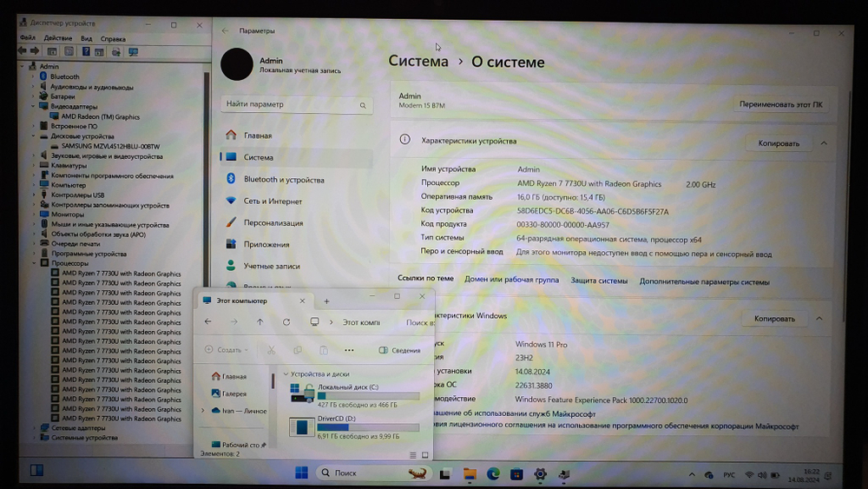Open Widgets button on taskbar
The height and width of the screenshot is (489, 868).
[x=36, y=470]
